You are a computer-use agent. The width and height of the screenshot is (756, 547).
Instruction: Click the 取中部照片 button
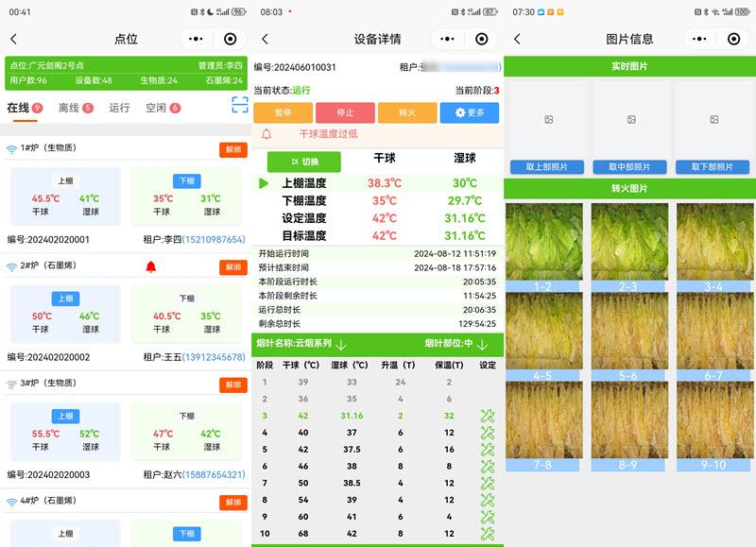click(x=629, y=167)
